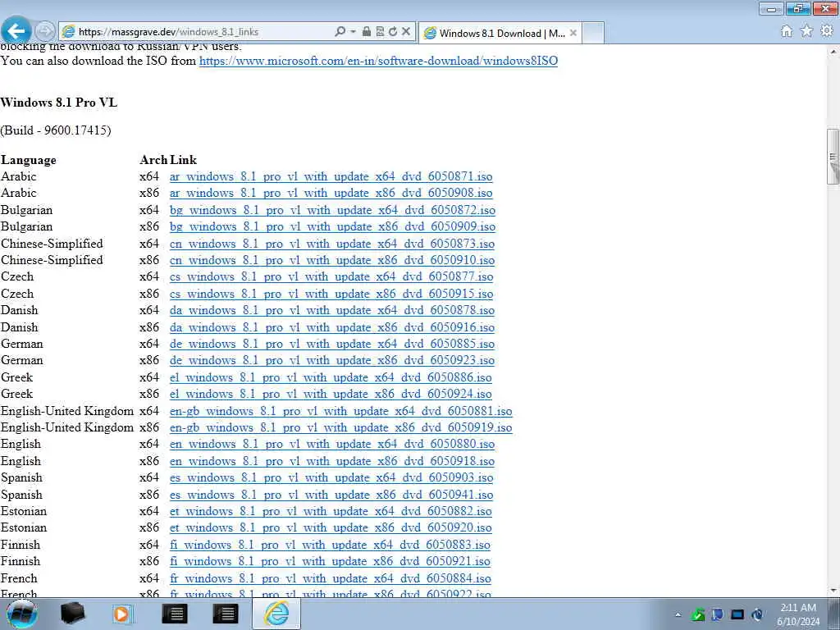
Task: Open the Windows Start orb button
Action: (22, 614)
